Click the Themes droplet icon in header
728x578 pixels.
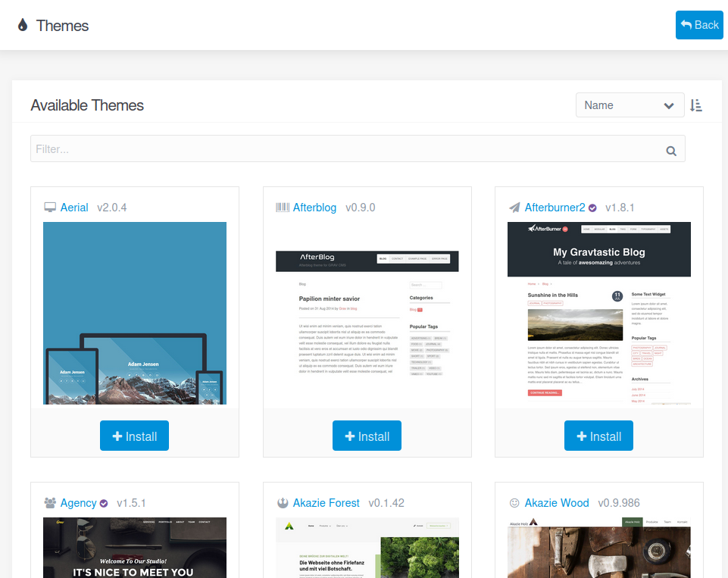click(x=23, y=26)
